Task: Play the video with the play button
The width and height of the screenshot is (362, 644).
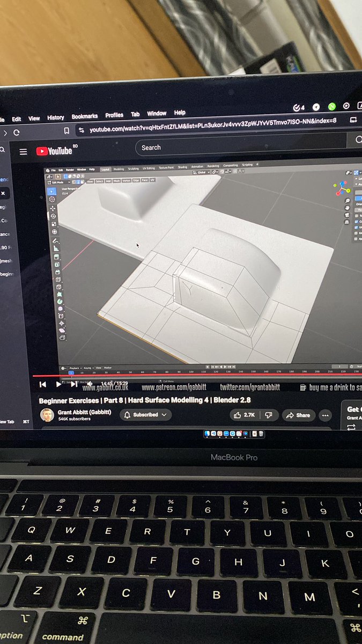Action: 58,384
